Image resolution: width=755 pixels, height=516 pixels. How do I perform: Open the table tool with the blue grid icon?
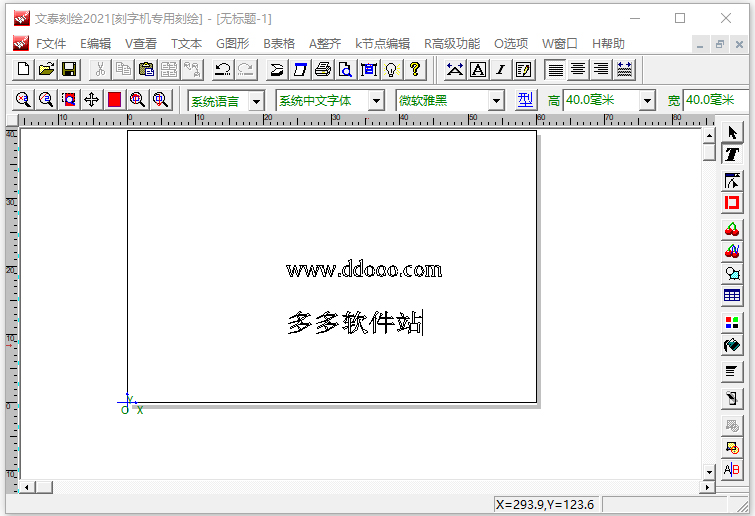click(x=732, y=295)
